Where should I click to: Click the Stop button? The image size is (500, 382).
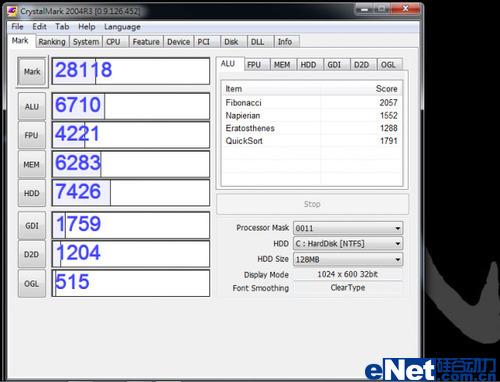click(x=312, y=204)
